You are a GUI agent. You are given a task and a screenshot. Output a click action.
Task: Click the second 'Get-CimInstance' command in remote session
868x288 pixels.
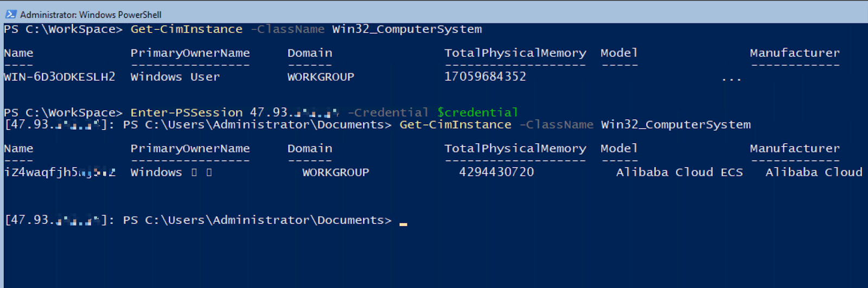(x=455, y=125)
